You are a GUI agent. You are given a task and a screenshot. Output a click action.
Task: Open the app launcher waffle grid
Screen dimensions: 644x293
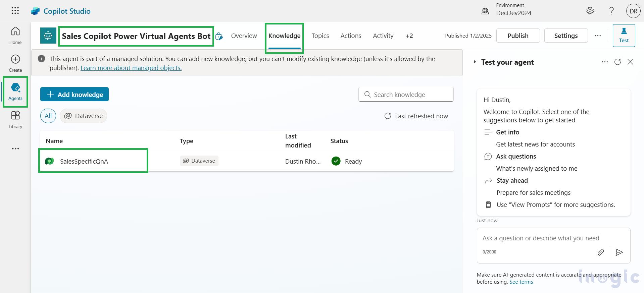click(x=15, y=11)
